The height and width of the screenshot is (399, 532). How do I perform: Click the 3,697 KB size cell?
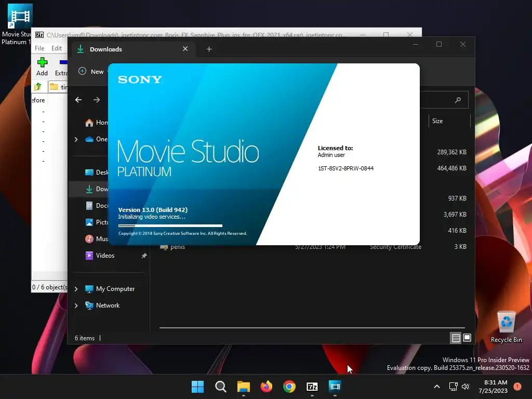(455, 215)
